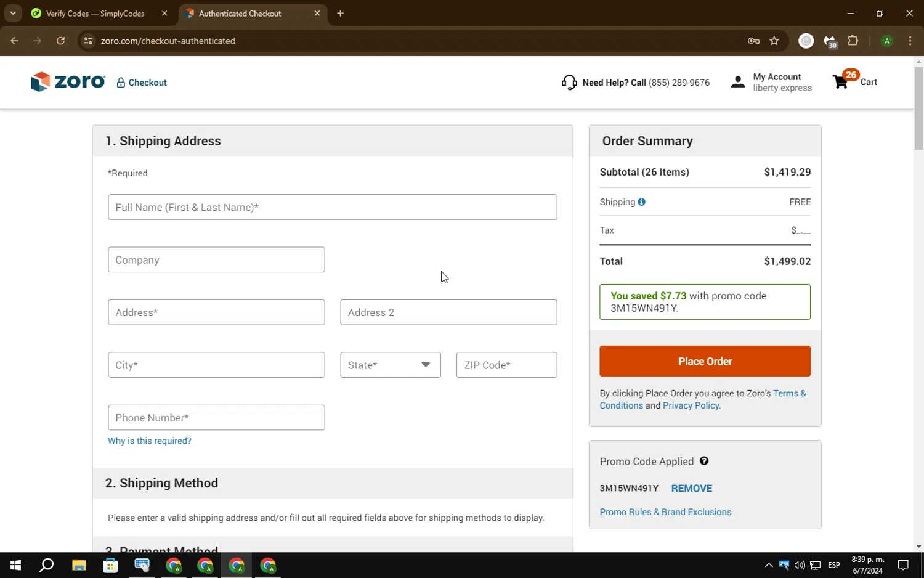
Task: Click the Subtotal (26 Items) line
Action: 705,172
